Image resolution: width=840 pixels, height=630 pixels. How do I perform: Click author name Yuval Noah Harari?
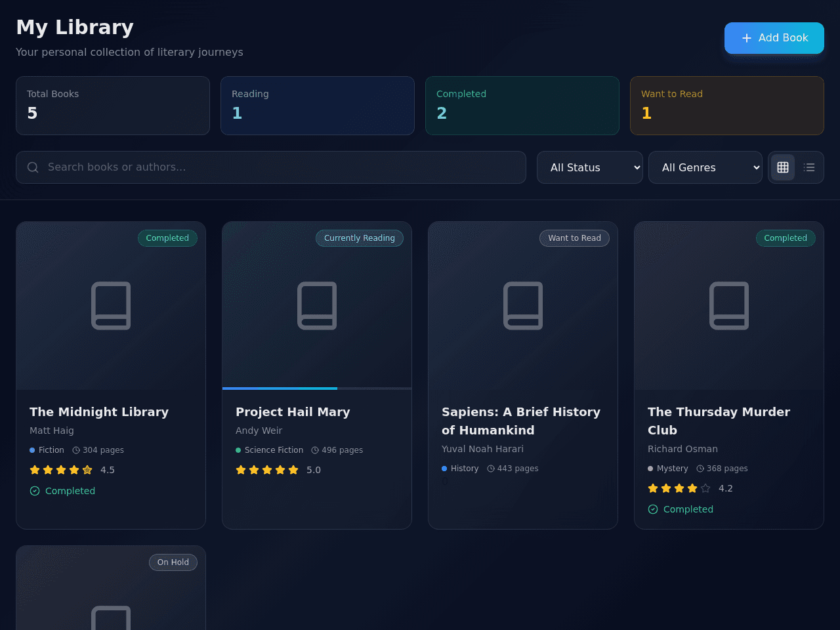[x=482, y=449]
